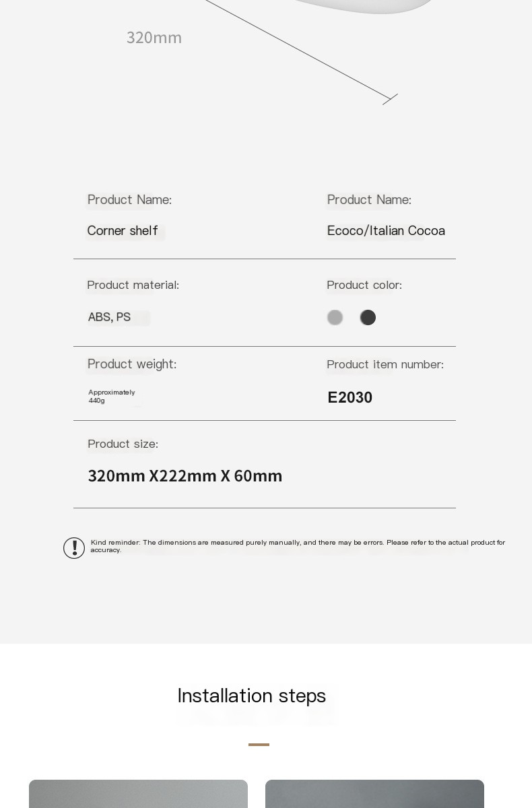The image size is (532, 808).
Task: Click the E2030 item number
Action: [350, 397]
